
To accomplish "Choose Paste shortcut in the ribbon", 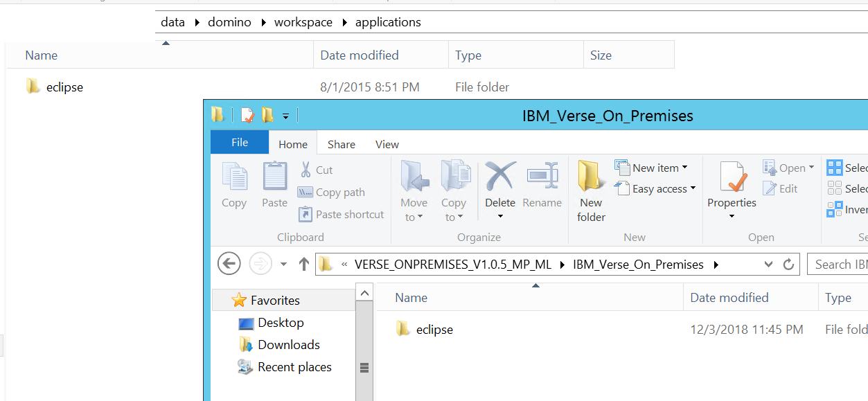I will [341, 215].
